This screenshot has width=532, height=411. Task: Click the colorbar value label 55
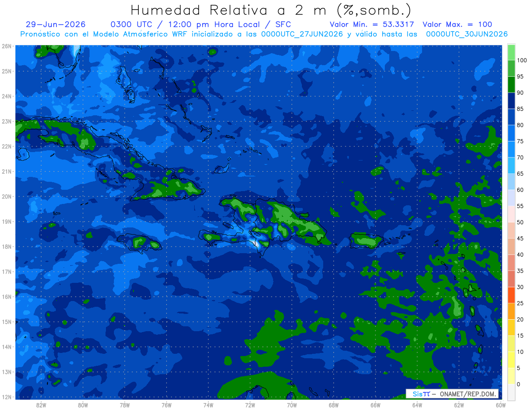[520, 206]
